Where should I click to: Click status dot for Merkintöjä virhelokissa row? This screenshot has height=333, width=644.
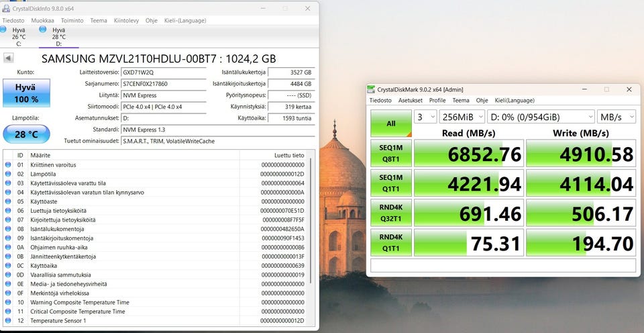[8, 293]
